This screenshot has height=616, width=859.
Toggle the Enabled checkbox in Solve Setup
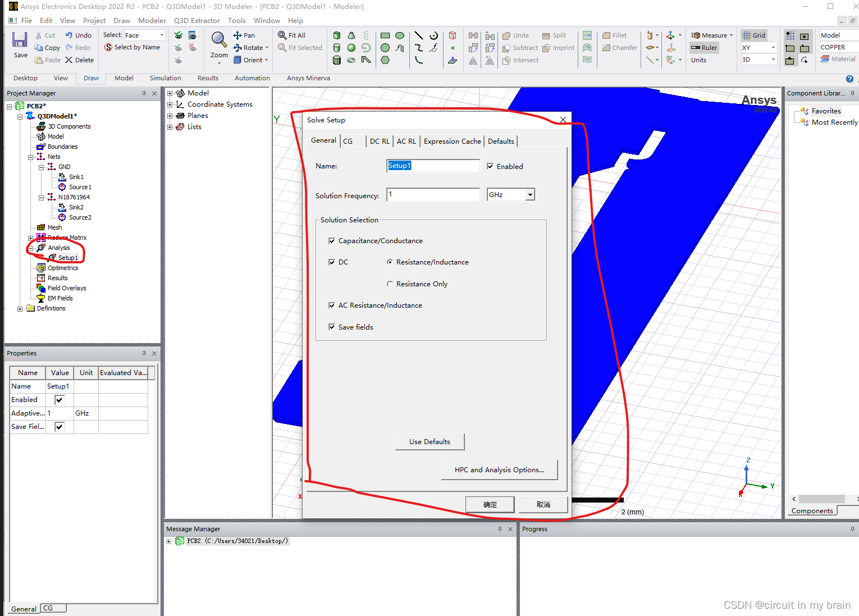pyautogui.click(x=490, y=166)
